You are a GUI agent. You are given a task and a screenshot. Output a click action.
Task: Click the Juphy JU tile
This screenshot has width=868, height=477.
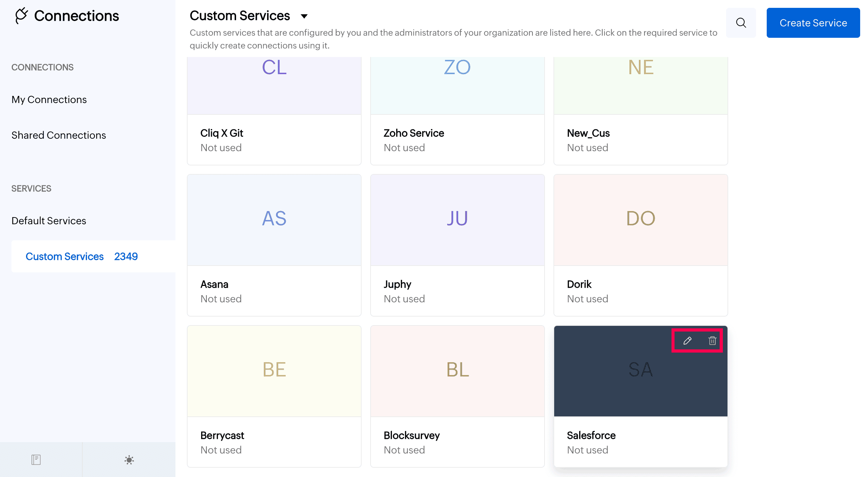[x=457, y=220]
